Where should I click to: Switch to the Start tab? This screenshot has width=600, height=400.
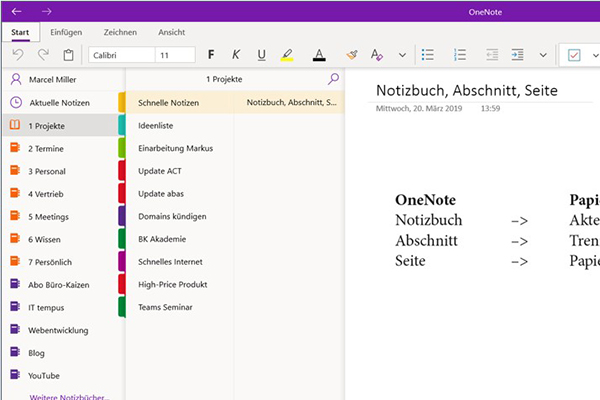point(20,32)
